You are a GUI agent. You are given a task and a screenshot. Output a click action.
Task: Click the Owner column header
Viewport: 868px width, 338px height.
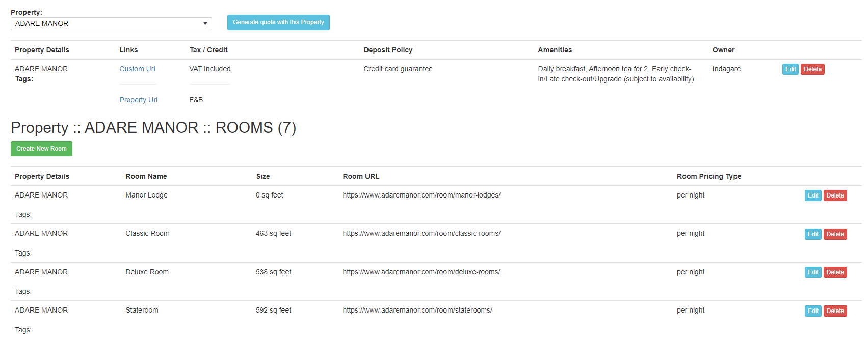(x=723, y=50)
